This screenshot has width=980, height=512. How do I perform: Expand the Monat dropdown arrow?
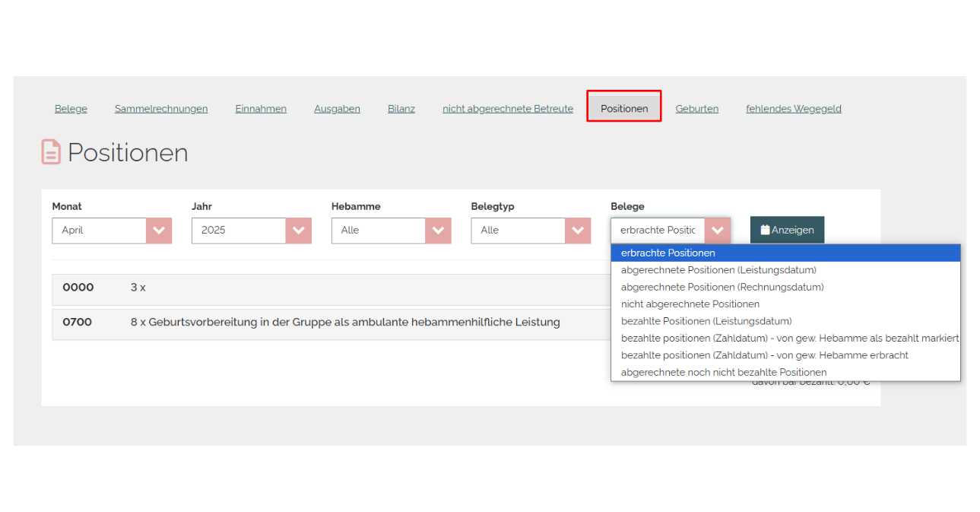click(159, 231)
